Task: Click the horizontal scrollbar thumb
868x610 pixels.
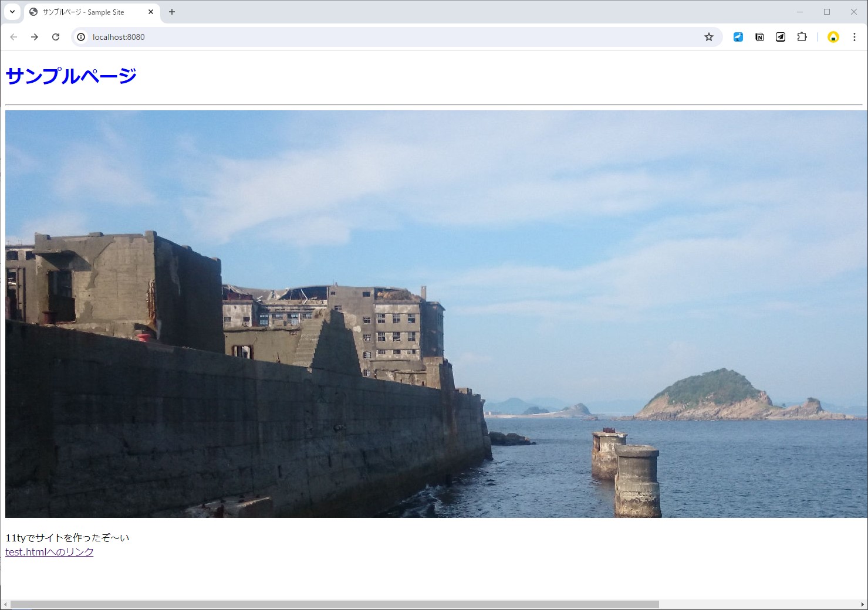Action: 335,604
